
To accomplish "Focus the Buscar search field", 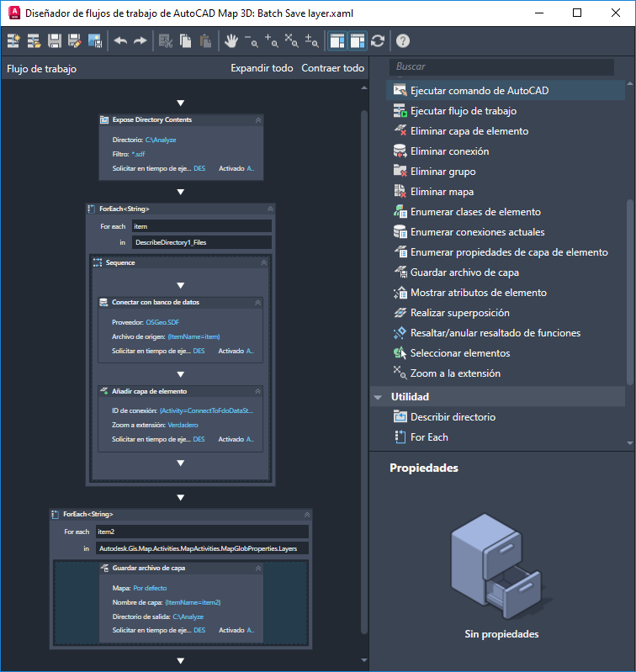I will coord(501,66).
